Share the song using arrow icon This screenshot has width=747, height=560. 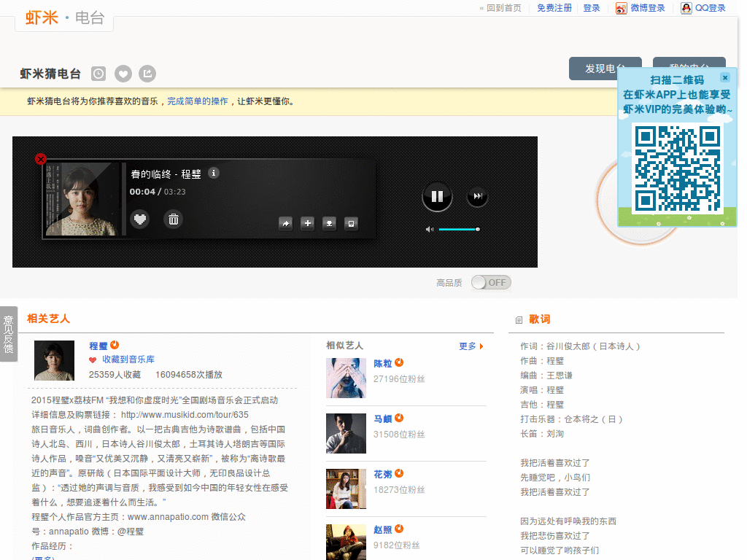(285, 223)
